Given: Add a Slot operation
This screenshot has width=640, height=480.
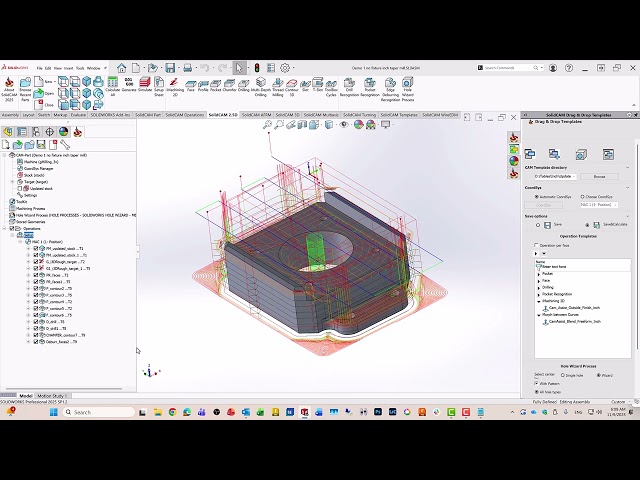Looking at the screenshot, I should 305,86.
